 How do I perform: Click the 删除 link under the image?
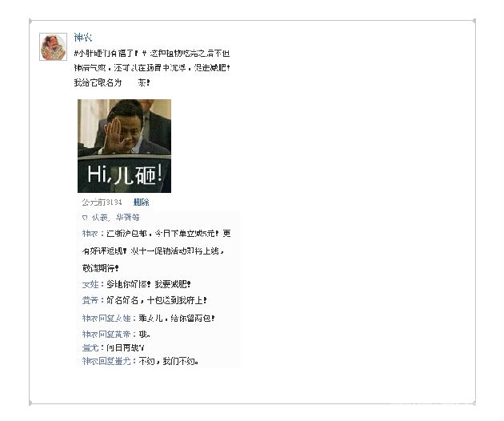[x=141, y=202]
